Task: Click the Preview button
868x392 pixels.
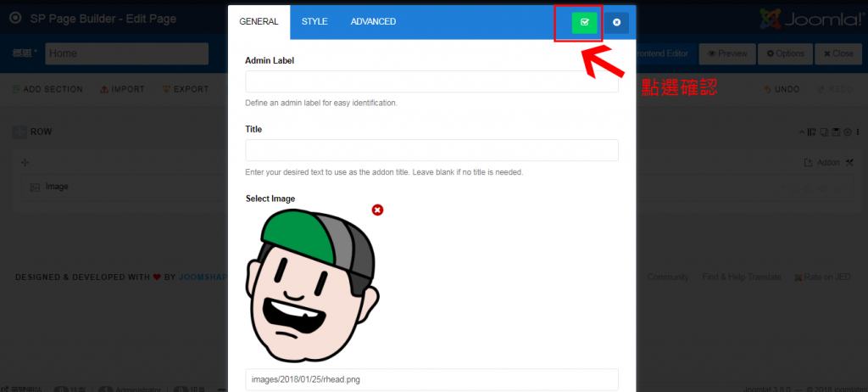Action: tap(726, 53)
